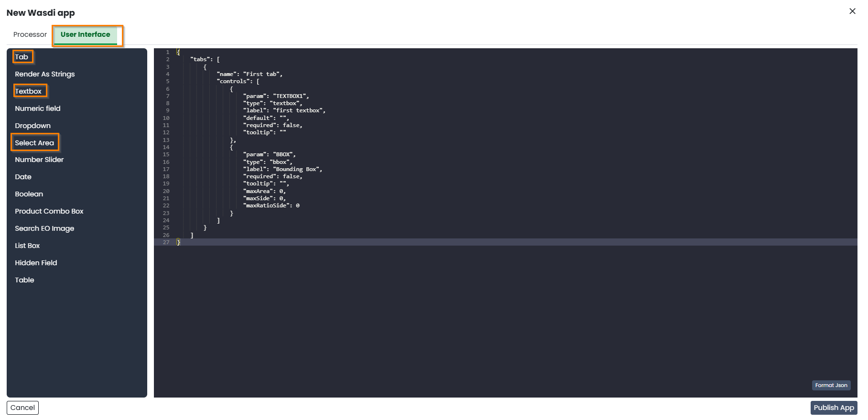Add a Date control
This screenshot has width=868, height=420.
tap(23, 177)
